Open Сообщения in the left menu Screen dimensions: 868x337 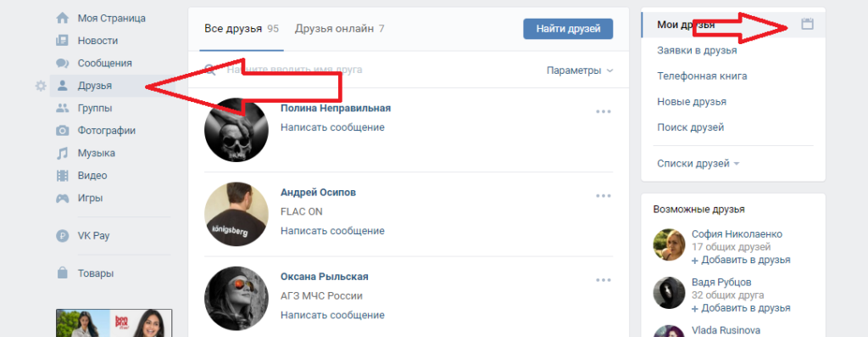104,63
